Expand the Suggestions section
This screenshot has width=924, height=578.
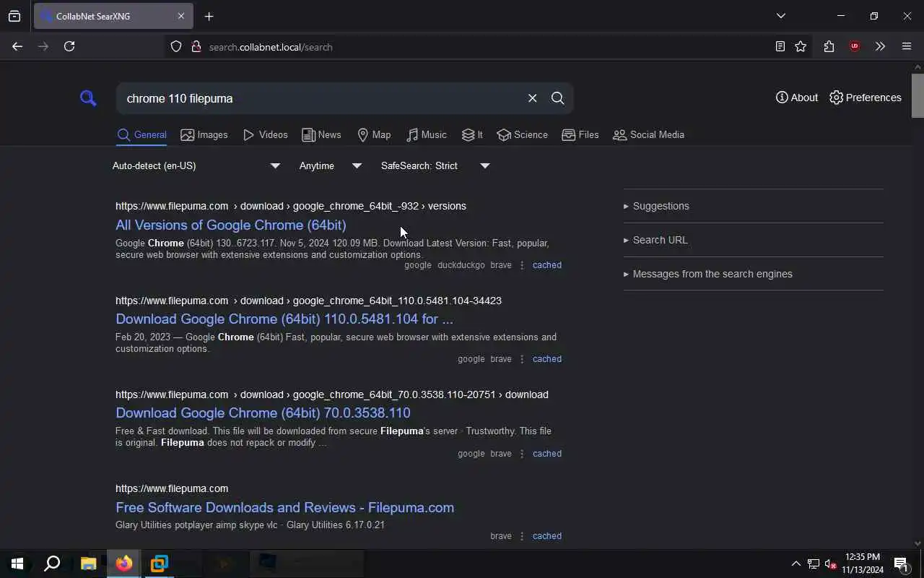tap(656, 206)
